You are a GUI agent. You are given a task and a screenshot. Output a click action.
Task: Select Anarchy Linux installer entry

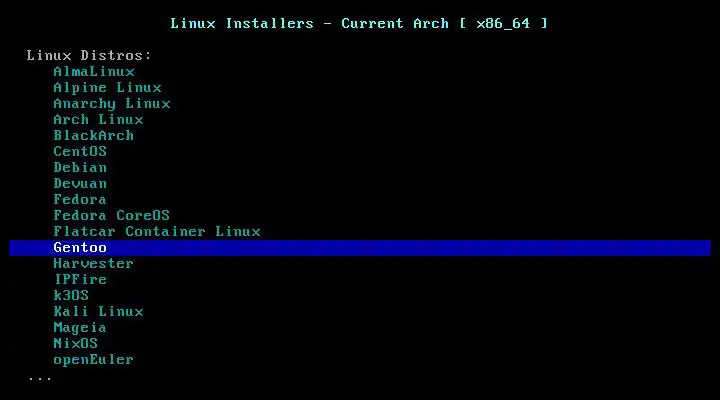[x=112, y=104]
